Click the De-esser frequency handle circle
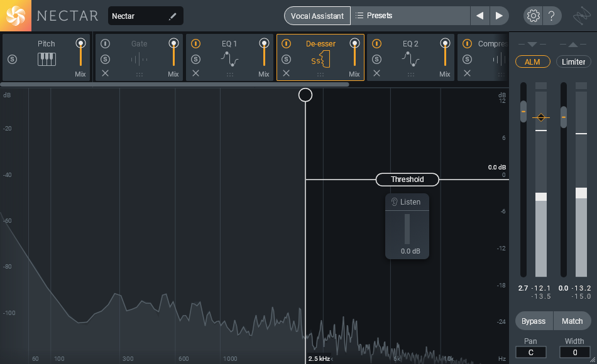The image size is (597, 364). [x=305, y=95]
